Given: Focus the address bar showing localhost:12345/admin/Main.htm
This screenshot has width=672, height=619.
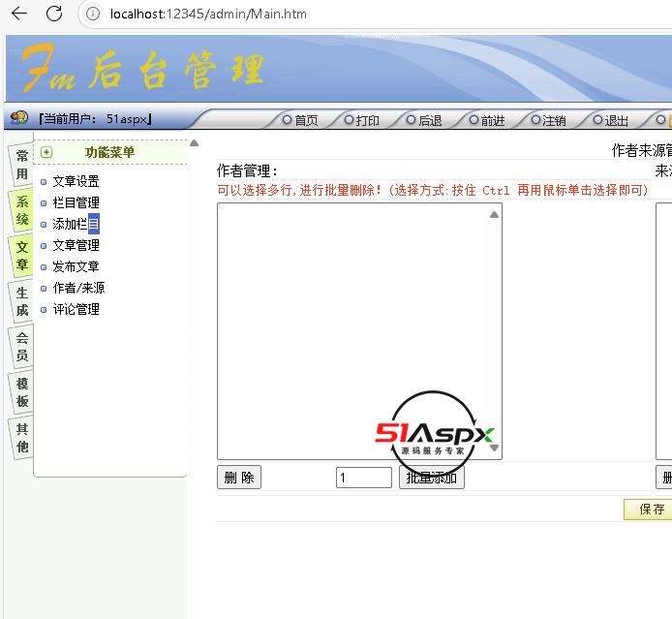Looking at the screenshot, I should [208, 15].
